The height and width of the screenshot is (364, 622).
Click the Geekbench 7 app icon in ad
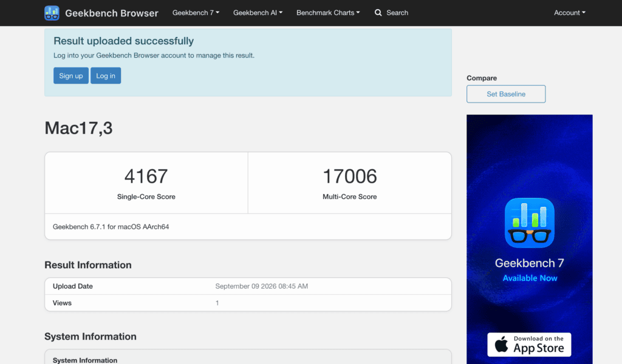pos(529,223)
